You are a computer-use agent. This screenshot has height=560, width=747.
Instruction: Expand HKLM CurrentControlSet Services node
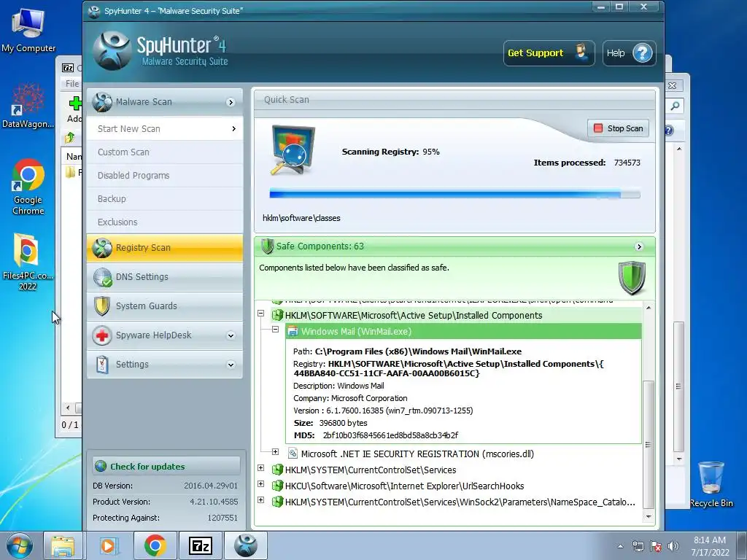[260, 467]
